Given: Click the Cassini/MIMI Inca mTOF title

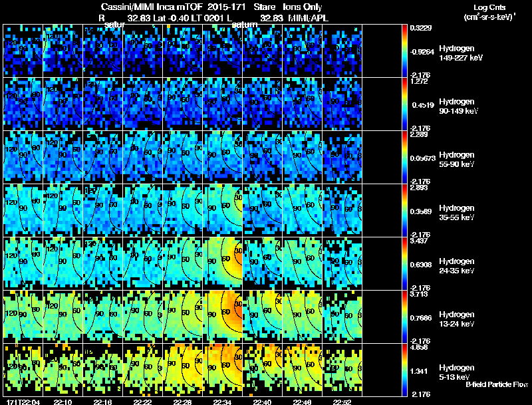Looking at the screenshot, I should [152, 7].
